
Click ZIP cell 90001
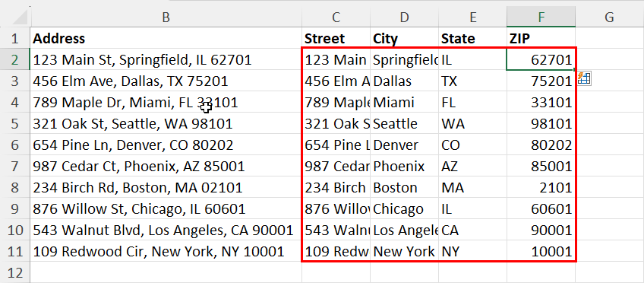(x=541, y=230)
